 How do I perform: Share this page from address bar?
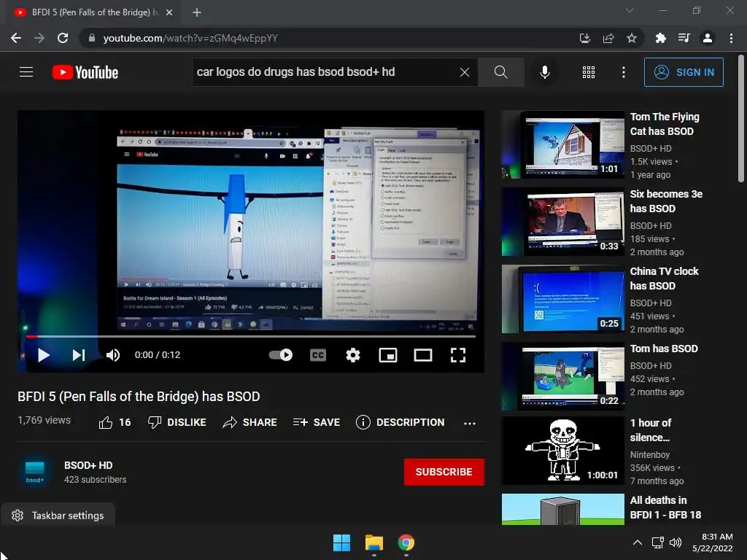coord(608,38)
